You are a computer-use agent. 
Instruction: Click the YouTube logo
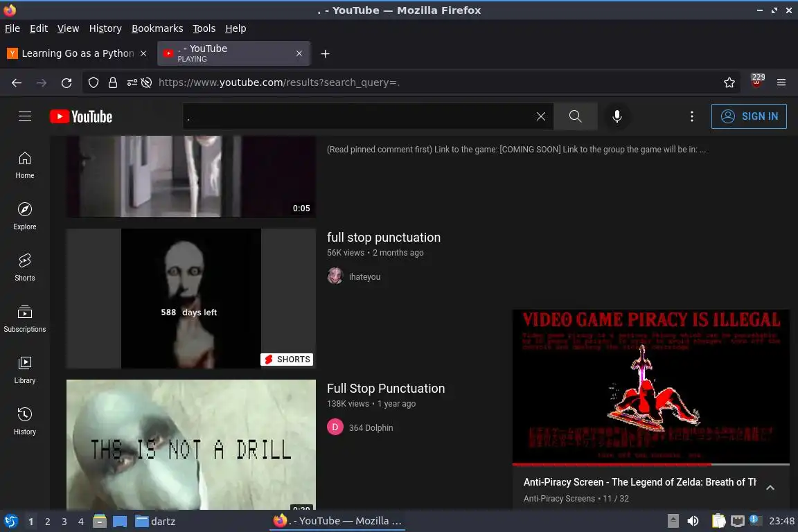point(81,116)
